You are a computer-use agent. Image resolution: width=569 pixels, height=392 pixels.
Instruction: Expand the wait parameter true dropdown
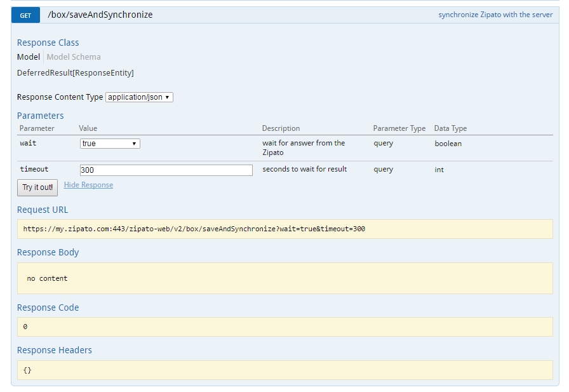pos(110,144)
